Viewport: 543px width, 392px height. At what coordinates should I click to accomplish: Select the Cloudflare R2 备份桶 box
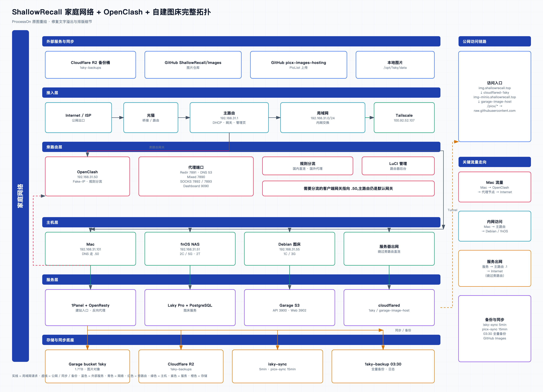pos(91,65)
